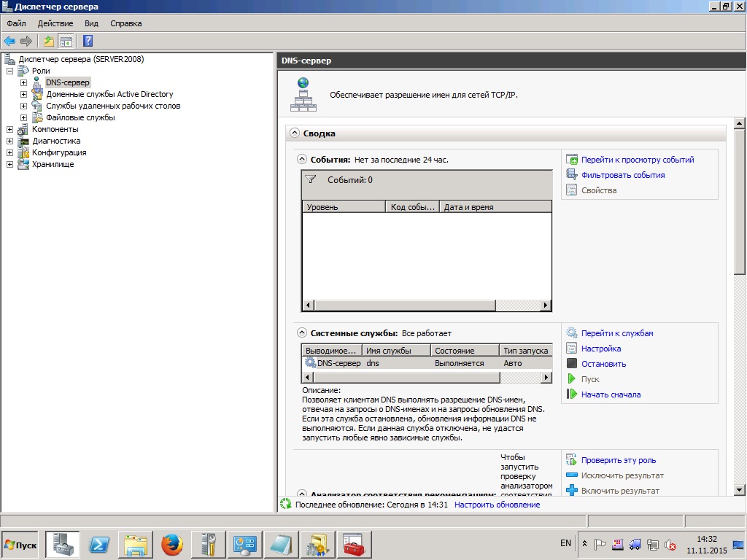747x560 pixels.
Task: Click the blue plus icon for Включить результат
Action: tap(572, 490)
